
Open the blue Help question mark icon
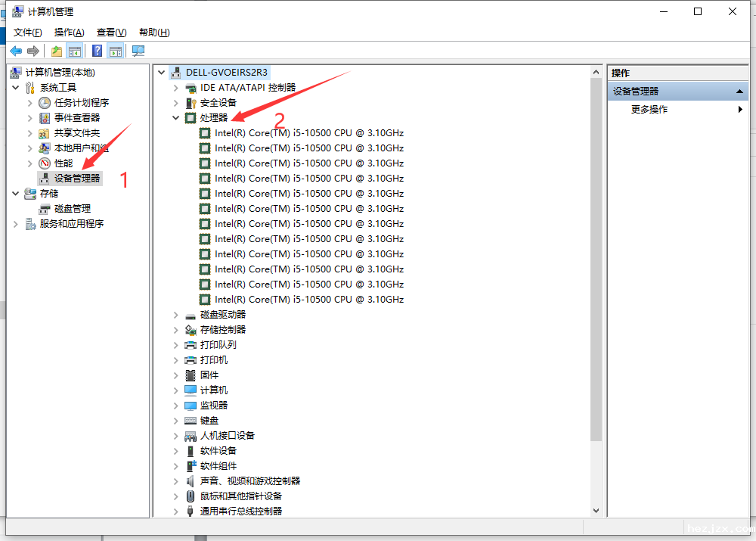point(97,51)
